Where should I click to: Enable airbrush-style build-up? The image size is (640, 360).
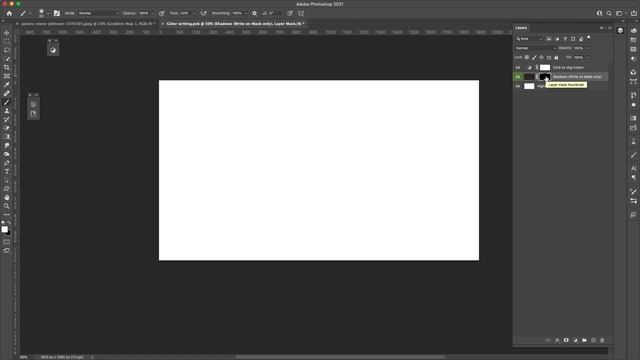204,13
